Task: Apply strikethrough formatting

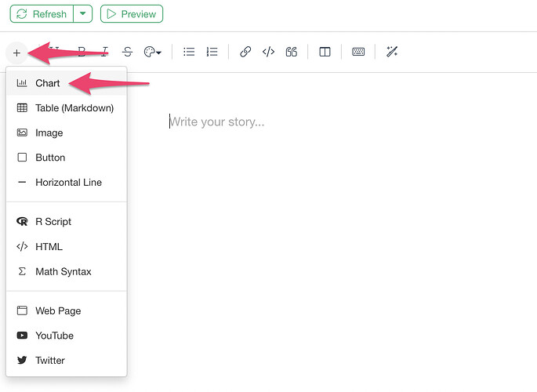Action: point(128,52)
